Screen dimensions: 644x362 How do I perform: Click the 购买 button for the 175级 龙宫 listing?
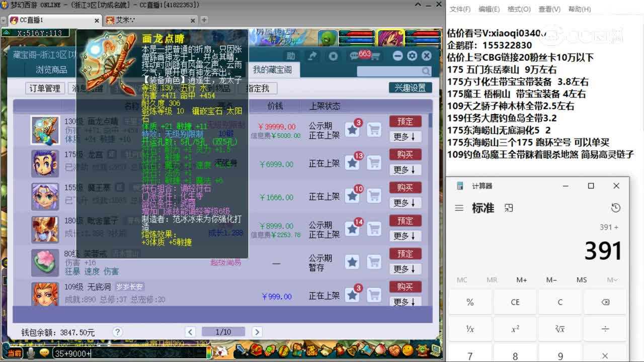click(x=406, y=154)
